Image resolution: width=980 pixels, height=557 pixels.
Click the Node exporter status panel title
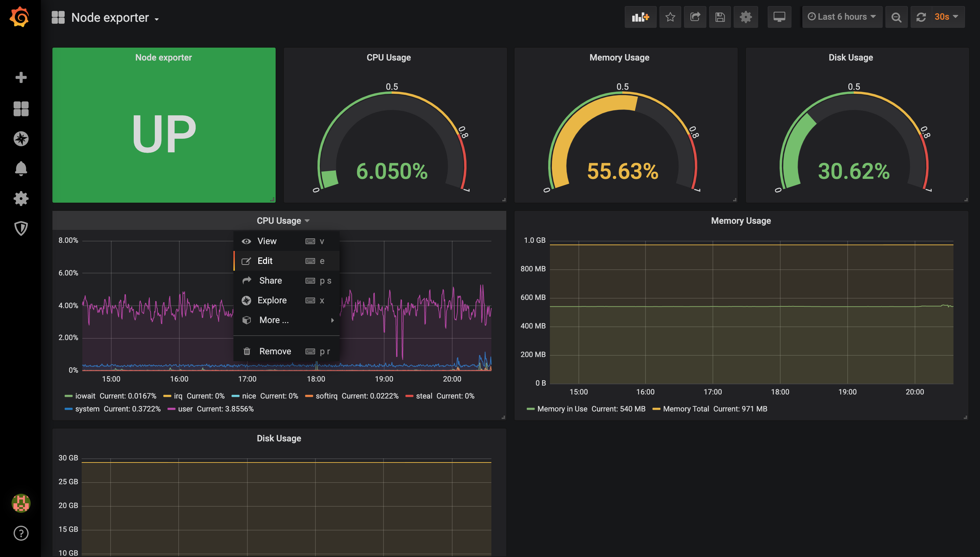[163, 57]
